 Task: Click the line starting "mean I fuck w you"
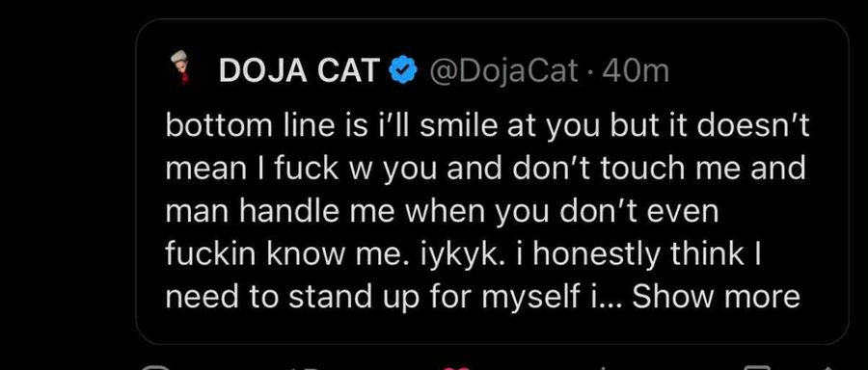(485, 169)
